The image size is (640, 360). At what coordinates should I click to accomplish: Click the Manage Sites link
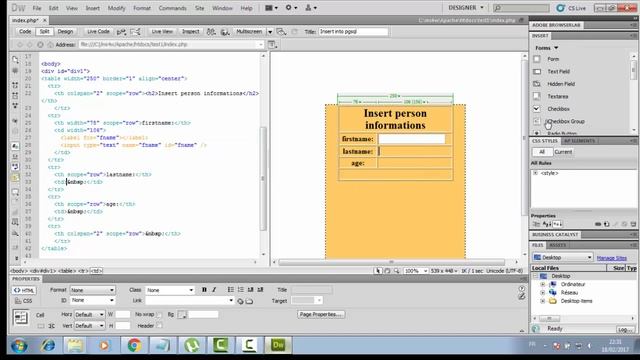pyautogui.click(x=611, y=258)
